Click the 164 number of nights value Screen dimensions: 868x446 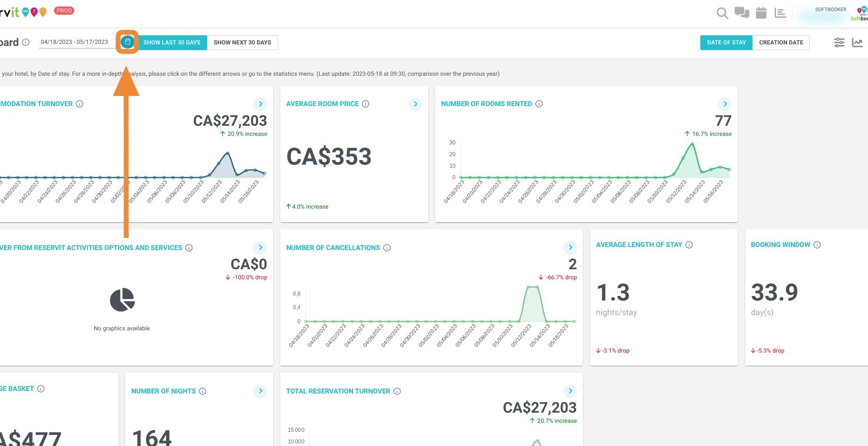151,437
